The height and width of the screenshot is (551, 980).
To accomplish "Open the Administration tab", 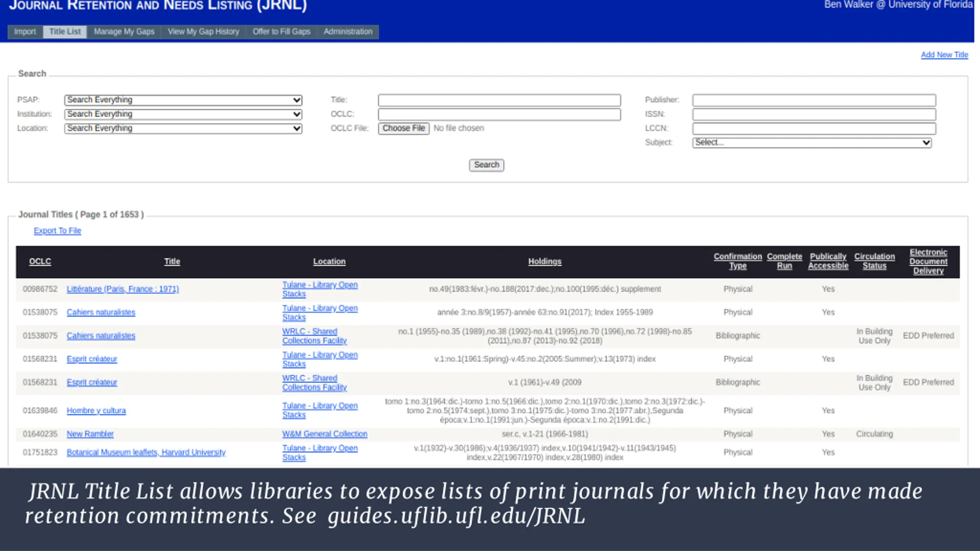I will click(348, 32).
